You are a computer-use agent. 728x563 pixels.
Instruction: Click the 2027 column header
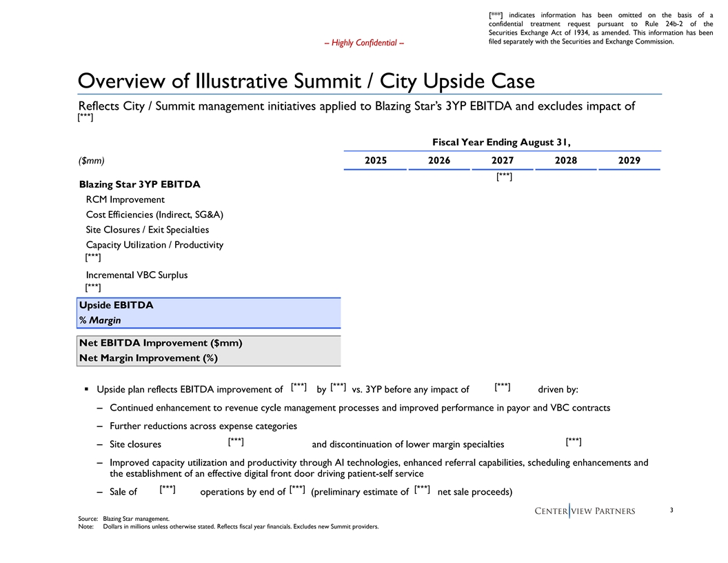coord(503,160)
